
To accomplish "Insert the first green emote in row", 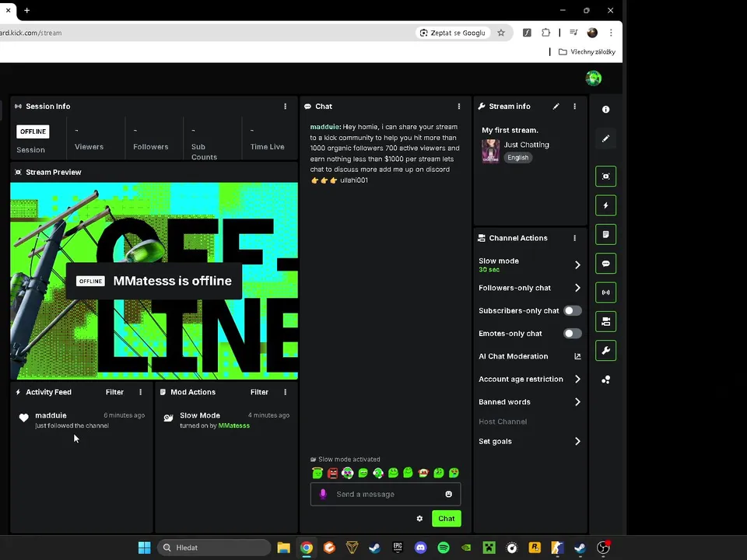I will coord(317,473).
